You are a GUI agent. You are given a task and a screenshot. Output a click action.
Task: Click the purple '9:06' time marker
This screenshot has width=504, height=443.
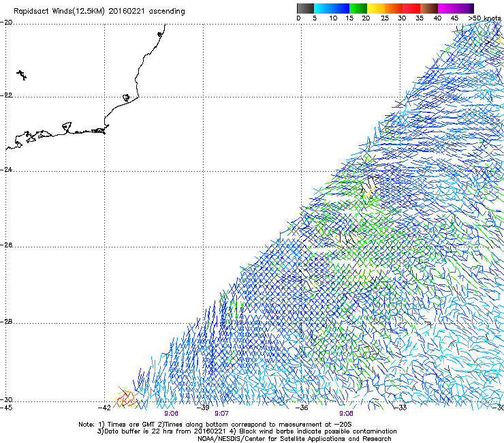tap(171, 414)
